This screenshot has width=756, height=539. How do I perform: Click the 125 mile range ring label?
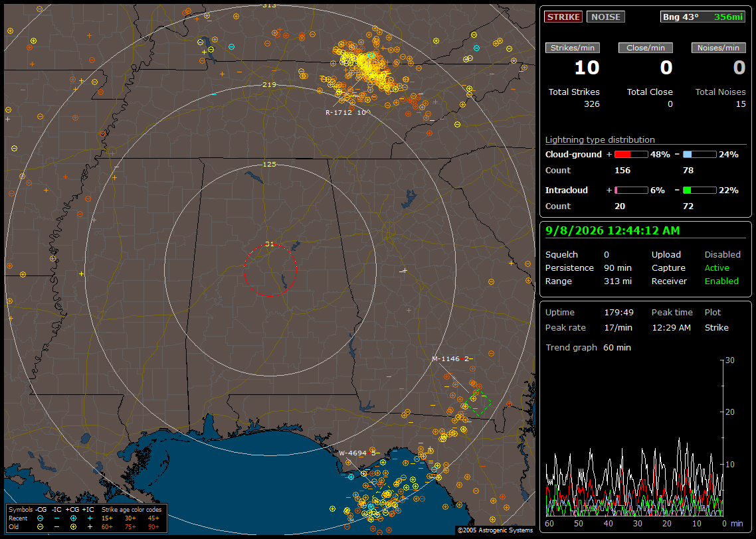pyautogui.click(x=269, y=164)
